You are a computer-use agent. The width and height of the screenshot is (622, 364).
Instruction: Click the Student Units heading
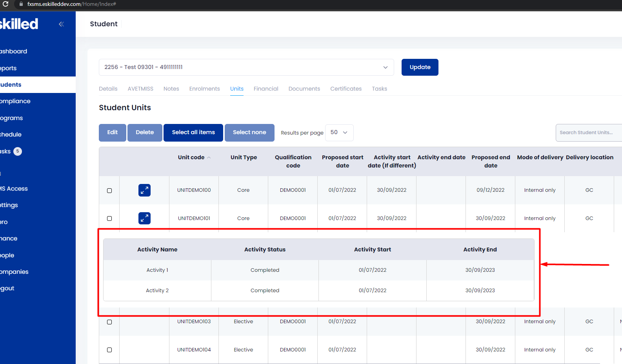(x=125, y=107)
